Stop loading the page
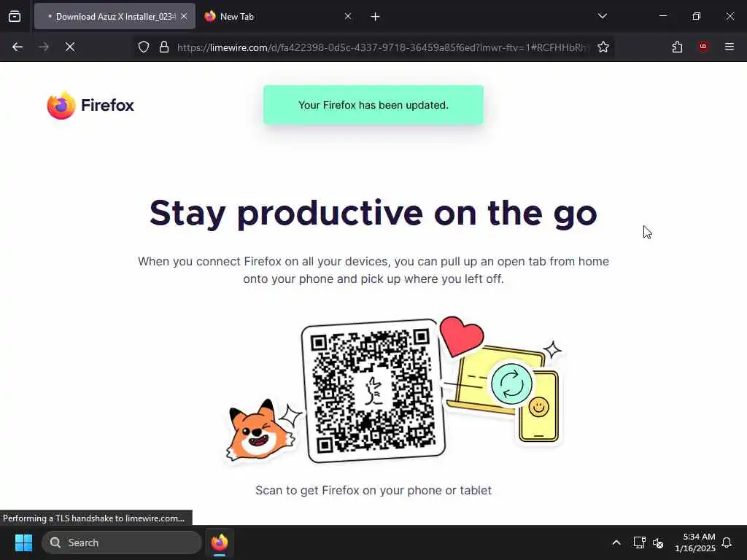Screen dimensions: 747x560 (x=69, y=47)
